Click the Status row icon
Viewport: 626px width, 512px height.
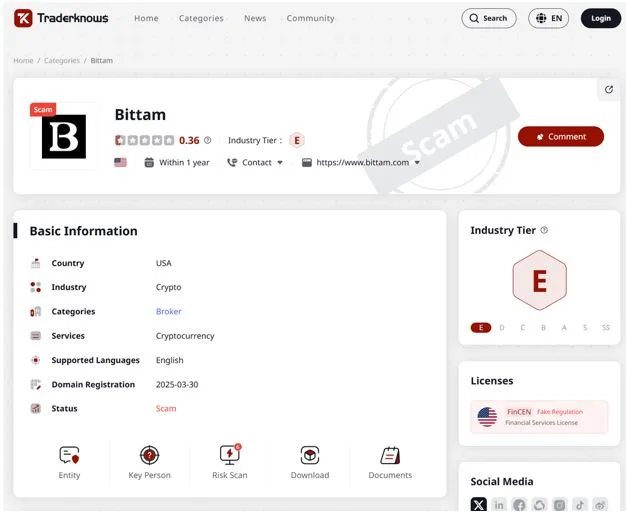tap(36, 409)
